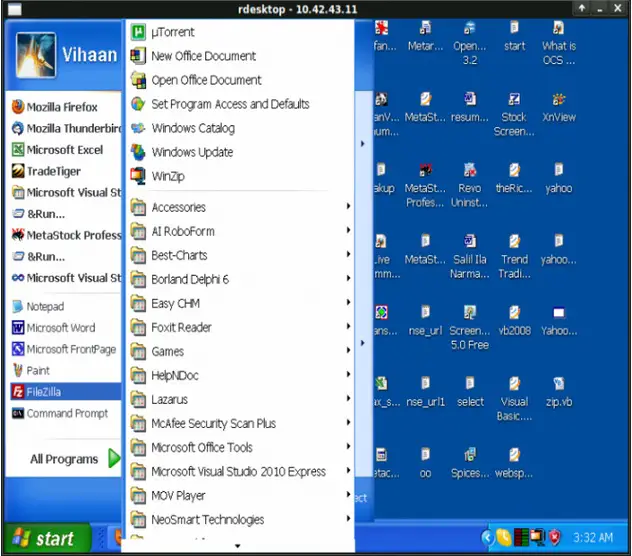Screen dimensions: 632x556
Task: Launch the Windows Catalog icon
Action: click(x=138, y=128)
